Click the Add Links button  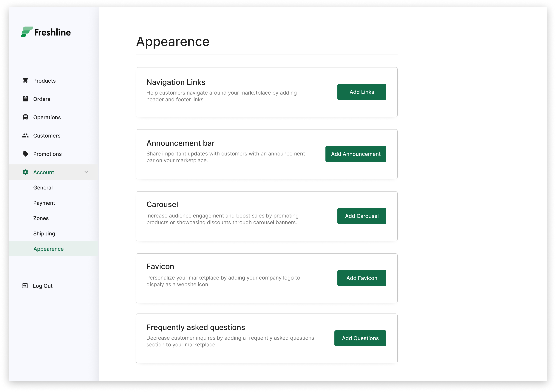[x=362, y=92]
